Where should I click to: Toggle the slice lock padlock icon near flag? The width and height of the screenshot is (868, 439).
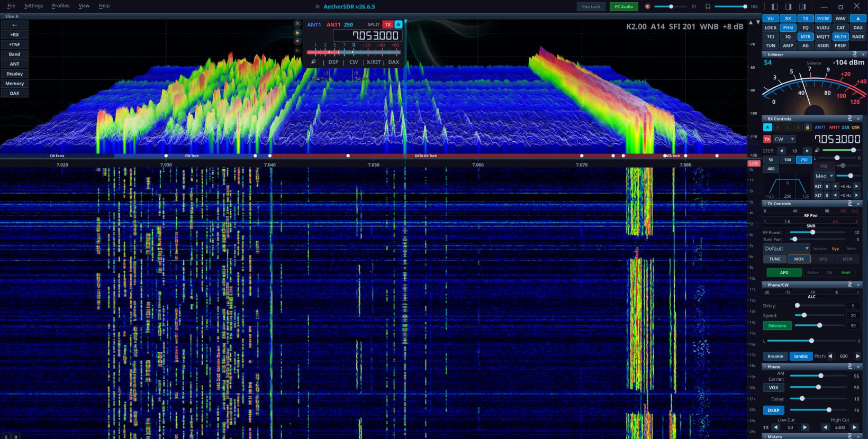297,33
